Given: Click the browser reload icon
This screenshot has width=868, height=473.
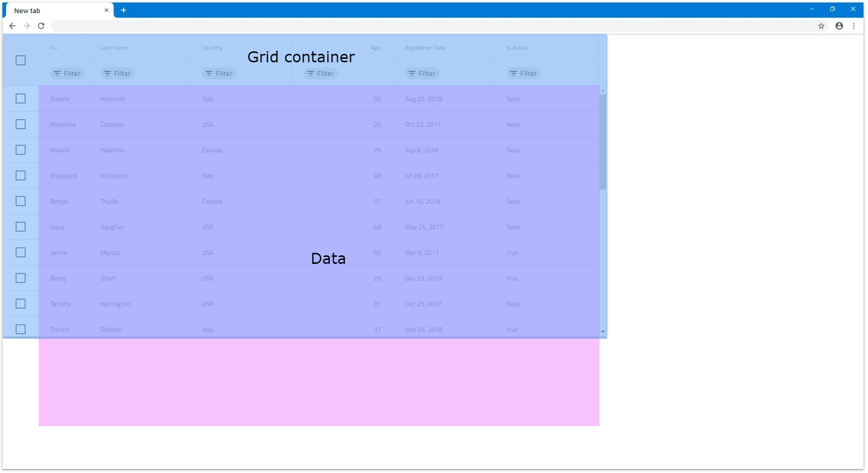Looking at the screenshot, I should (41, 26).
